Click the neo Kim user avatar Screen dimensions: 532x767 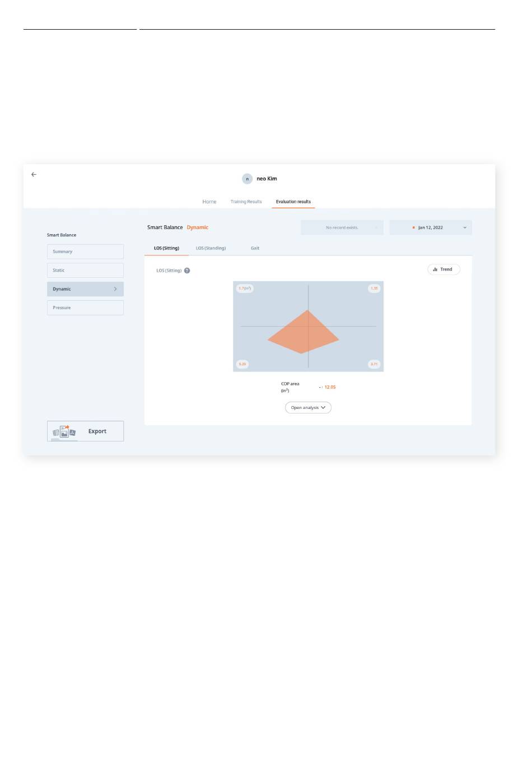(247, 179)
